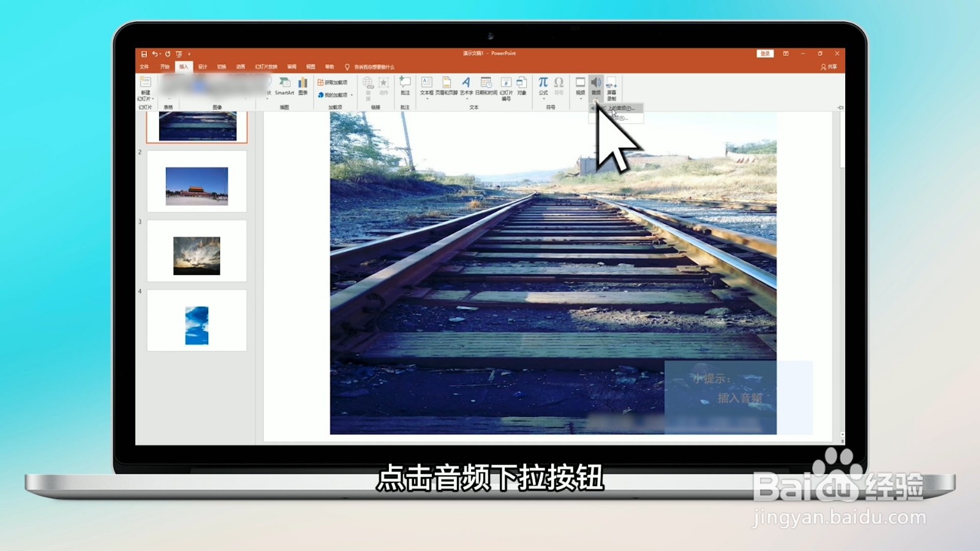The height and width of the screenshot is (551, 980).
Task: Switch to the 设计 Design tab
Action: point(203,67)
